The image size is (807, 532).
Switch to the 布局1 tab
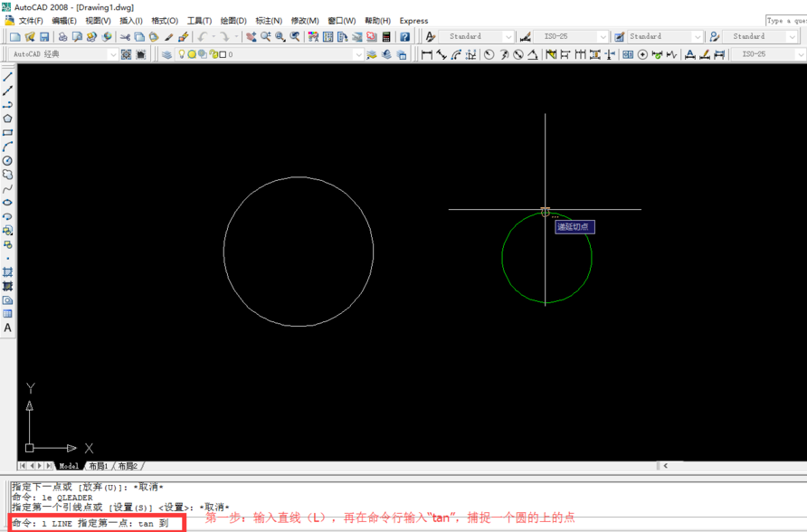tap(97, 466)
